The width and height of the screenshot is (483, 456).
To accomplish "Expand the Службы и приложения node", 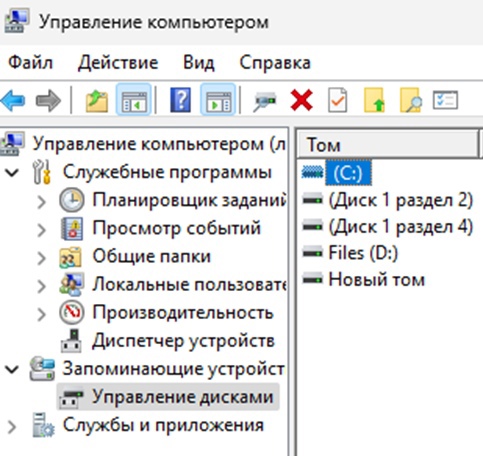I will point(12,426).
